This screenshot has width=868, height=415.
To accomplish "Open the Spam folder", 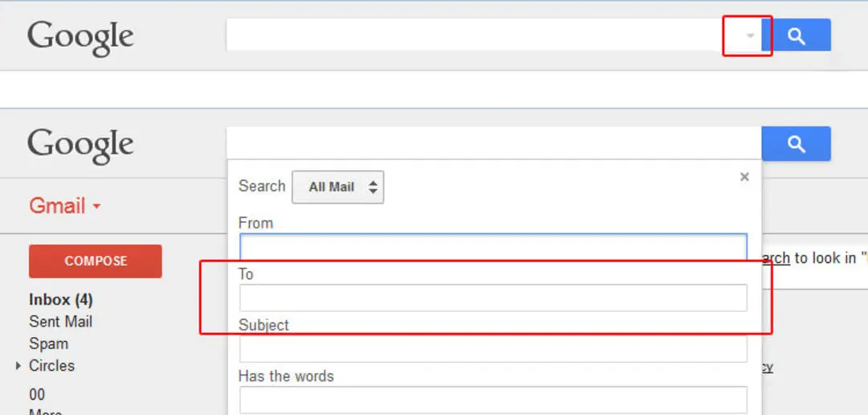I will pos(49,344).
